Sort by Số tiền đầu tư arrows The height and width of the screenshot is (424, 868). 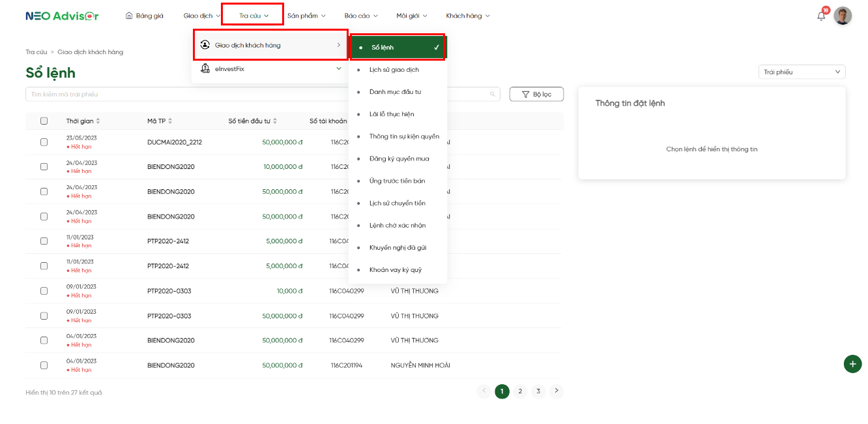[275, 121]
